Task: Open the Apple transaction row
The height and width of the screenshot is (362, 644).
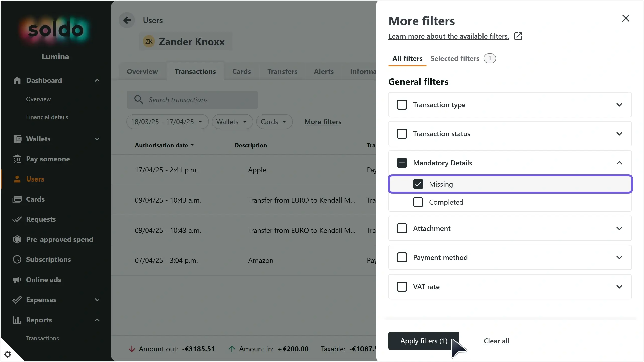Action: coord(244,170)
